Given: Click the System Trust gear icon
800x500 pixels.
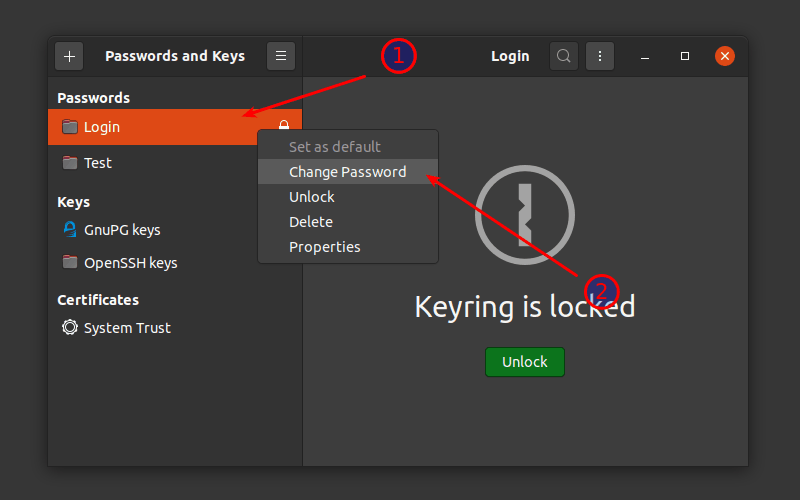Looking at the screenshot, I should click(x=69, y=328).
